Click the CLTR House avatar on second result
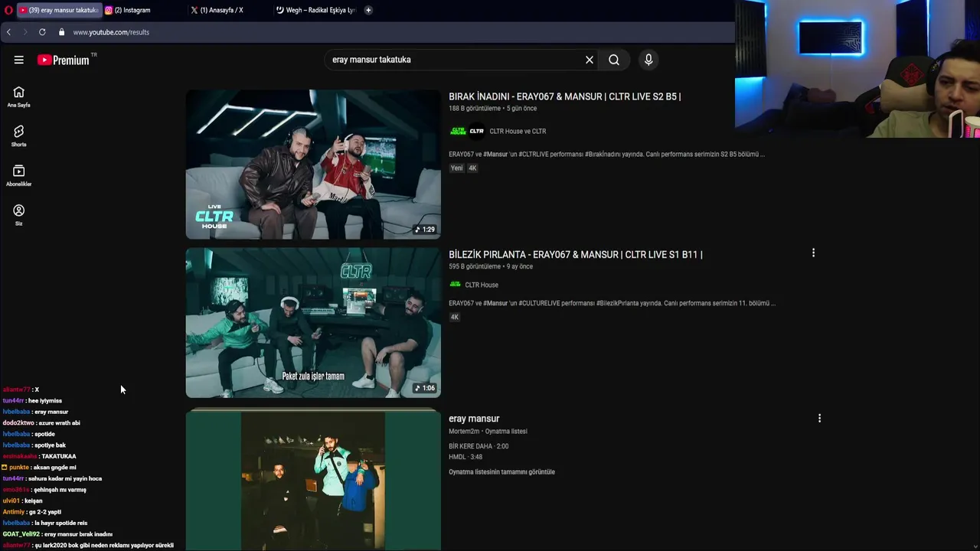Image resolution: width=980 pixels, height=551 pixels. (x=456, y=285)
